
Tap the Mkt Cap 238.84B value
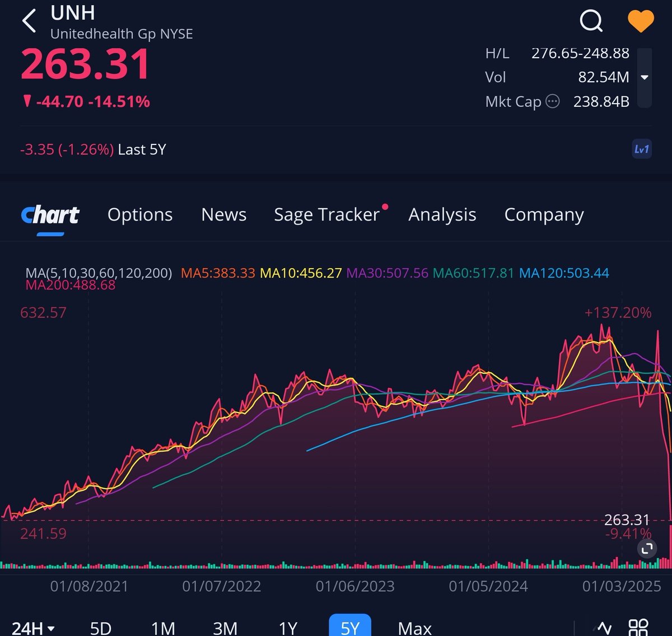(x=601, y=101)
